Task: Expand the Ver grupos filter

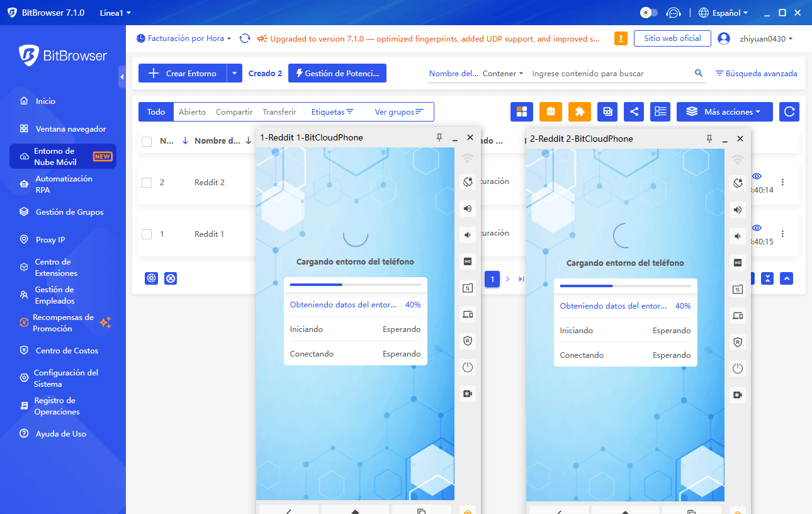Action: click(x=399, y=111)
